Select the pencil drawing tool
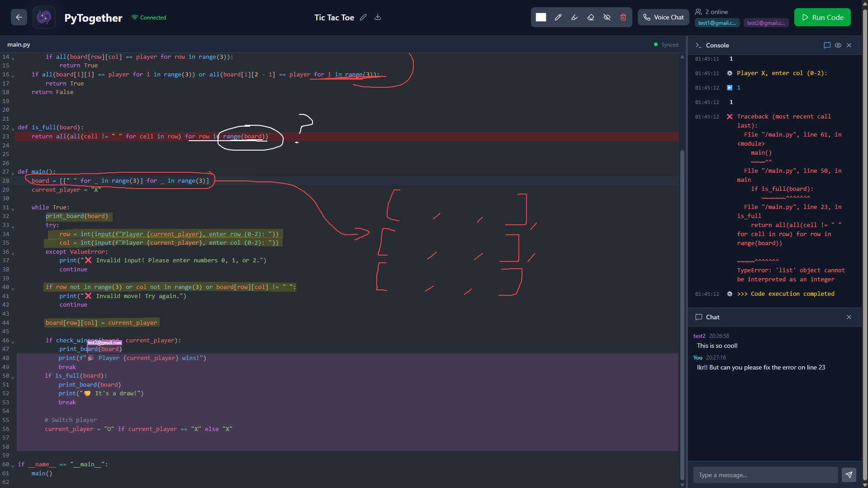The image size is (868, 488). (x=558, y=17)
